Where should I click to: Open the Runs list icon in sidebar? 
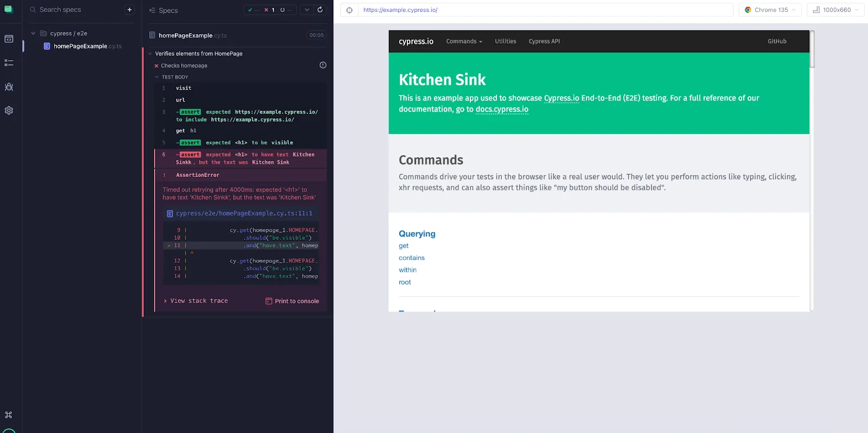tap(9, 63)
